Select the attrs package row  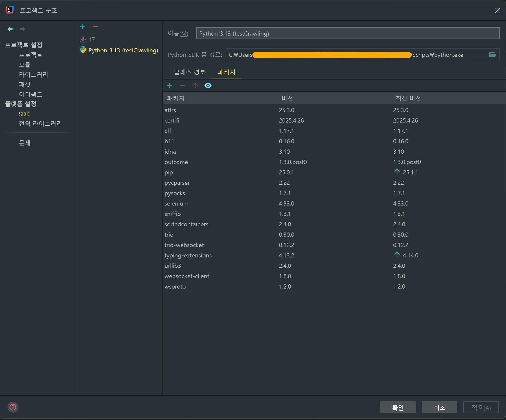click(x=334, y=110)
